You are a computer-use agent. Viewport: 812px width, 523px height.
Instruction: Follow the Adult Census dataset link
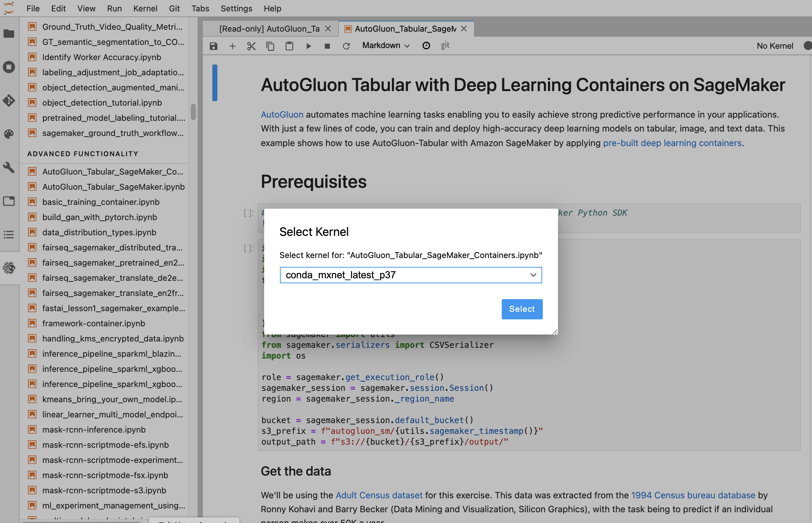click(x=379, y=495)
